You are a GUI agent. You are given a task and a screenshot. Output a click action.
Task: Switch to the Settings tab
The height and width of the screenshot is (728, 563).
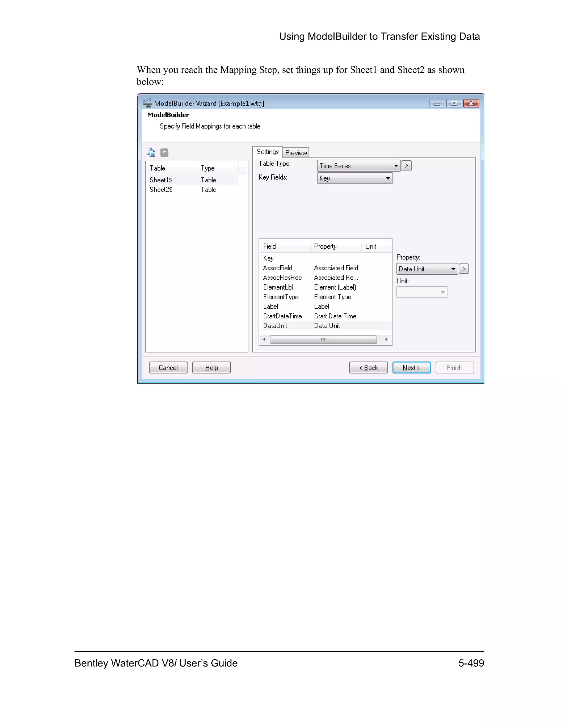click(x=267, y=152)
